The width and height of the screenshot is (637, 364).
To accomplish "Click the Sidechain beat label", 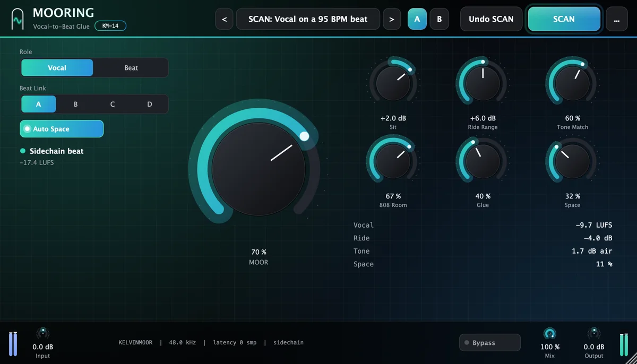I will click(57, 151).
